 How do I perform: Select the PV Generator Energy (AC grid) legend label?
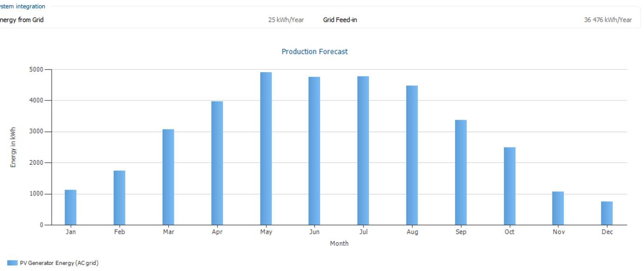point(59,263)
